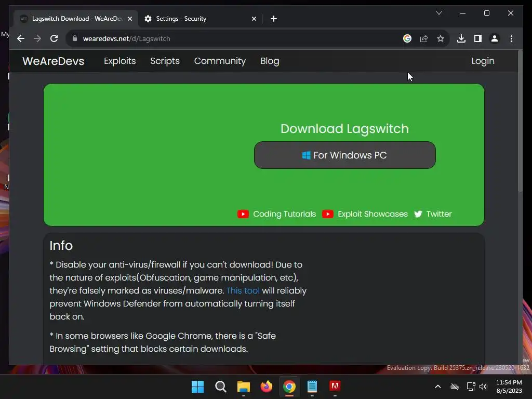Viewport: 532px width, 399px height.
Task: Open the Chrome profile icon
Action: (495, 38)
